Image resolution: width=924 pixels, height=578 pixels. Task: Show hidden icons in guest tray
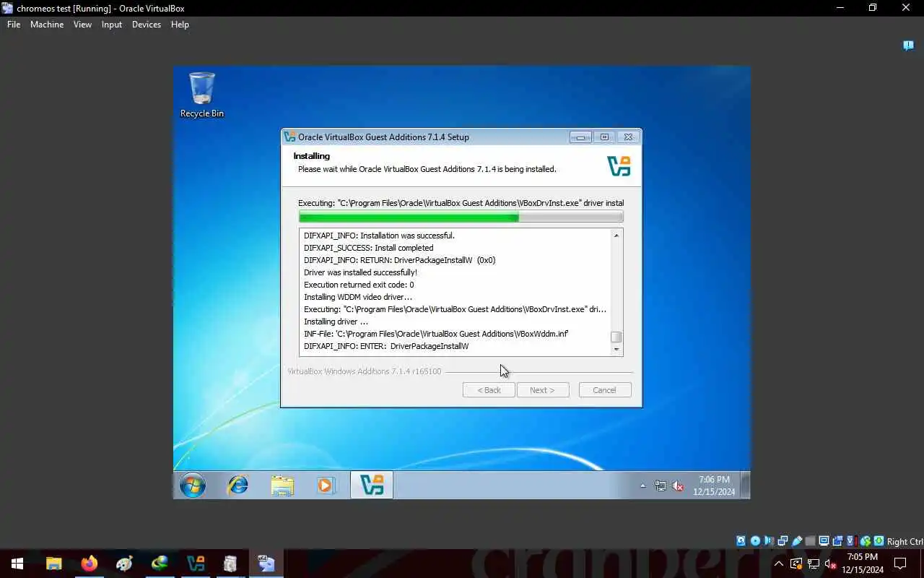[x=642, y=486]
